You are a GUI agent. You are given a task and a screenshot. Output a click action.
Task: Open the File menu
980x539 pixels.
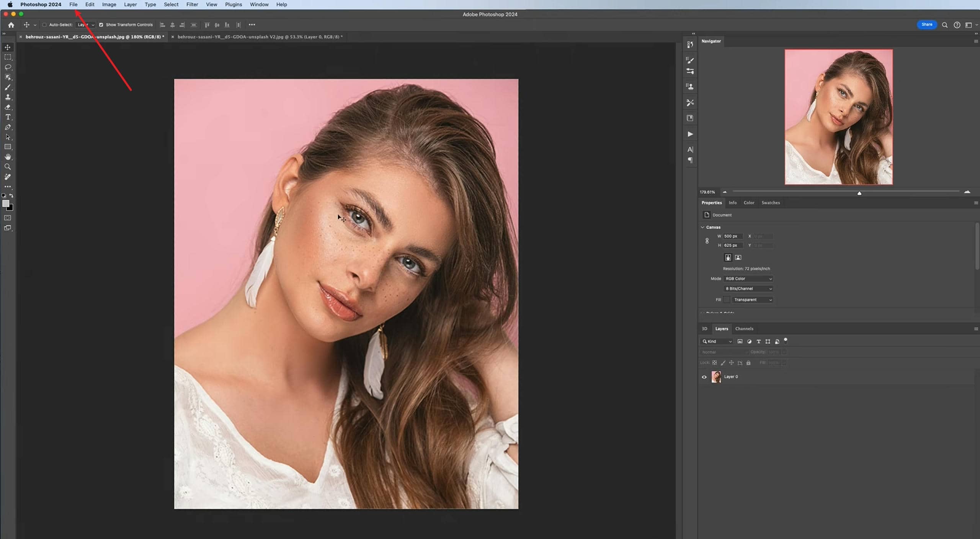point(73,5)
